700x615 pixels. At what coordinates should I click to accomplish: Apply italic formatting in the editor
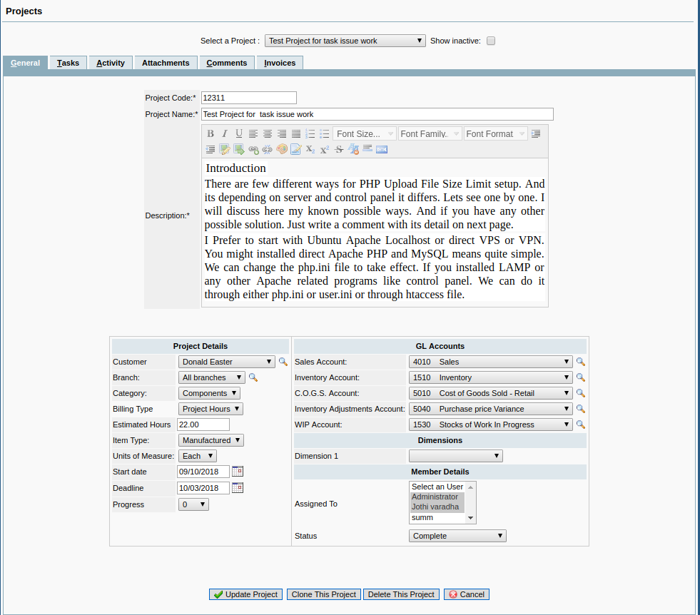pyautogui.click(x=225, y=133)
